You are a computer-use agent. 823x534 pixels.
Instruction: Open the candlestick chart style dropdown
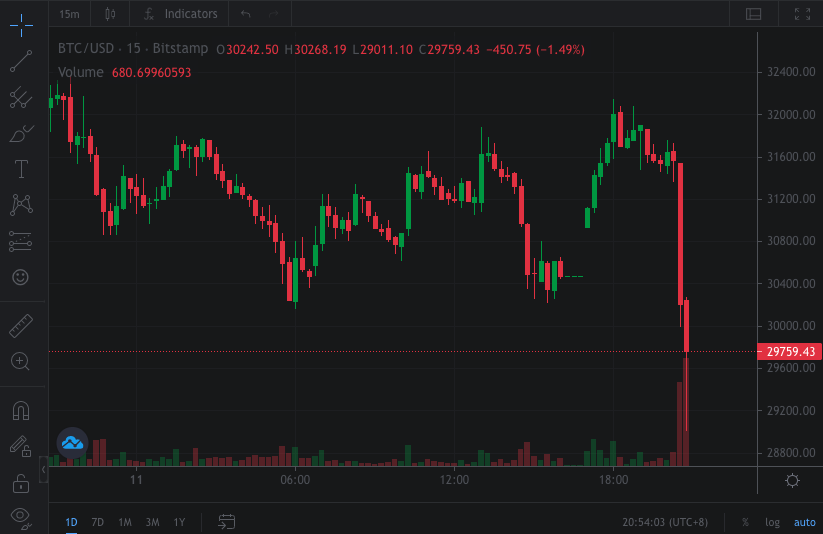tap(110, 14)
